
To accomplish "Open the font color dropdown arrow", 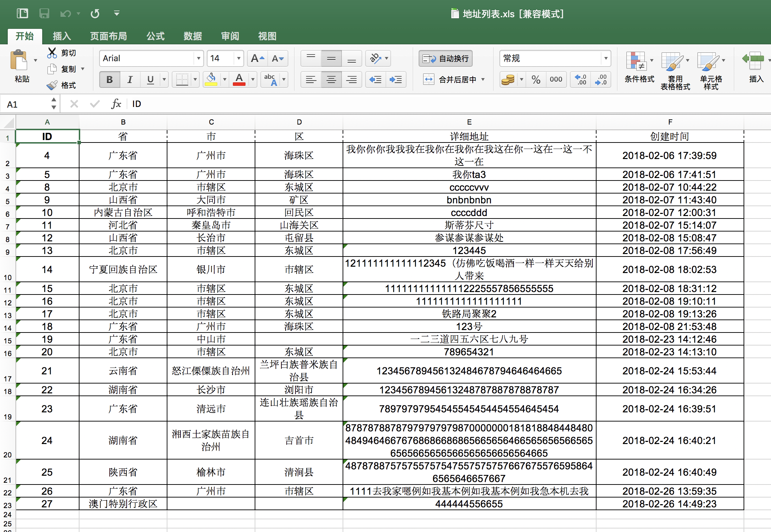I will [x=253, y=80].
